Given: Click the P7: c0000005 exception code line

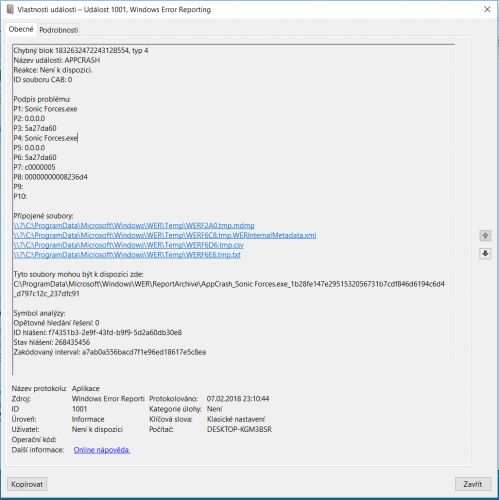Looking at the screenshot, I should [34, 167].
